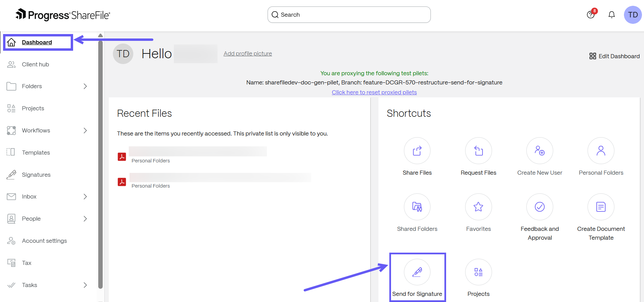
Task: Click the Add profile picture link
Action: point(248,53)
